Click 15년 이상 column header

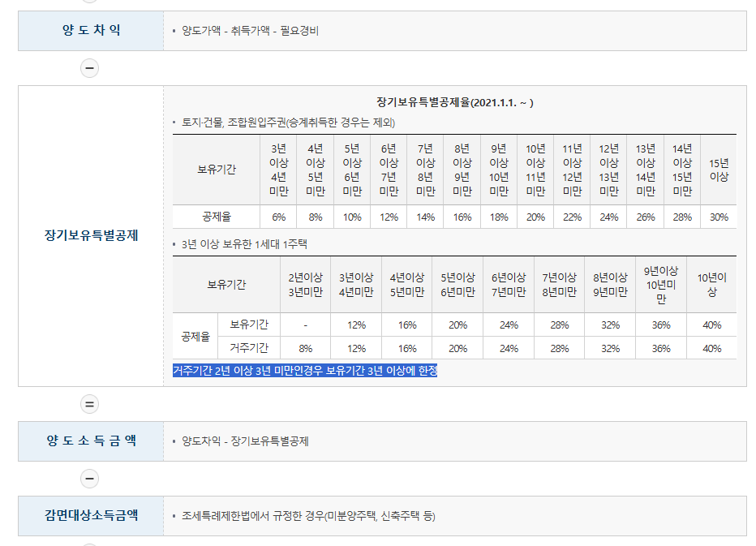tap(719, 170)
